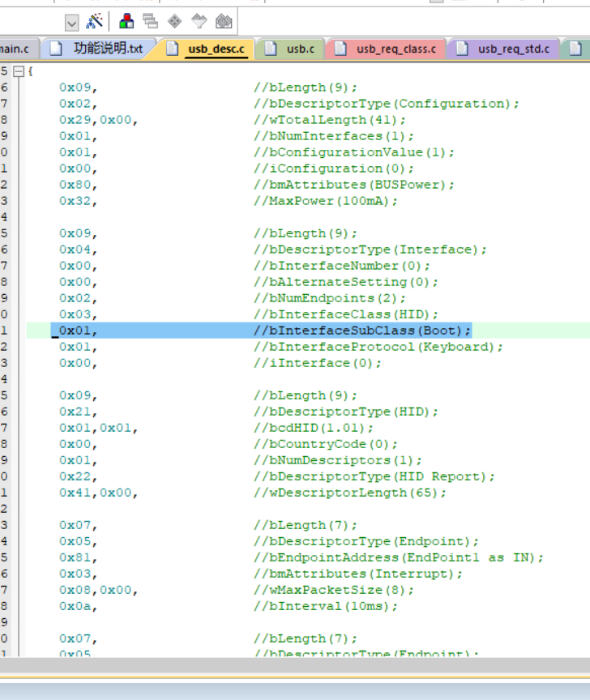The width and height of the screenshot is (590, 700).
Task: Click the //bDescriptorType(Configuration) comment
Action: click(x=387, y=104)
